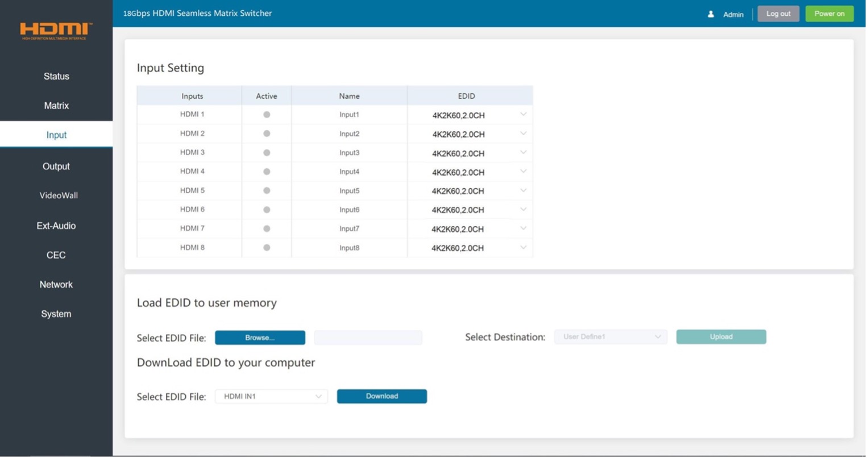Click the Log out button
This screenshot has width=868, height=458.
click(778, 13)
